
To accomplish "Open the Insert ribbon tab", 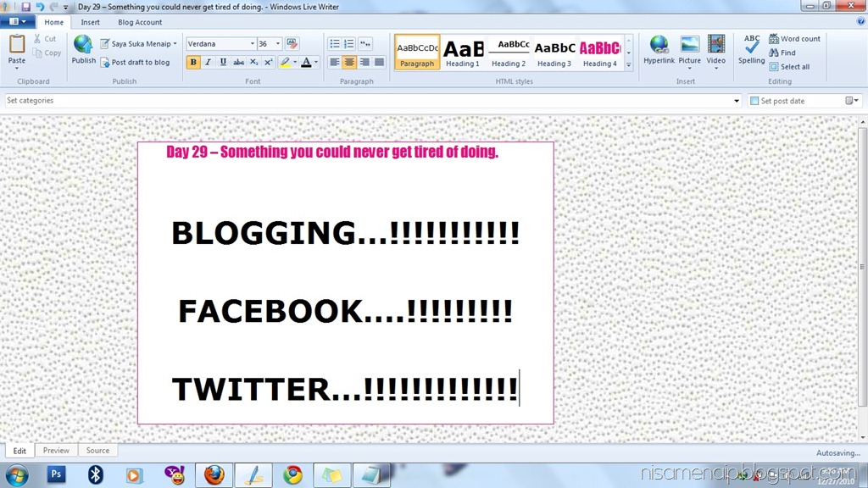I will click(90, 22).
